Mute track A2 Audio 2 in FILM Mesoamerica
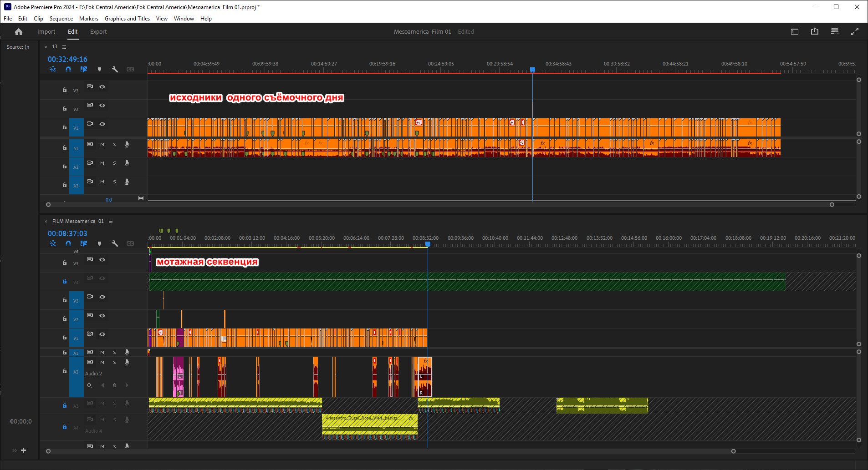Viewport: 868px width, 470px height. point(102,362)
